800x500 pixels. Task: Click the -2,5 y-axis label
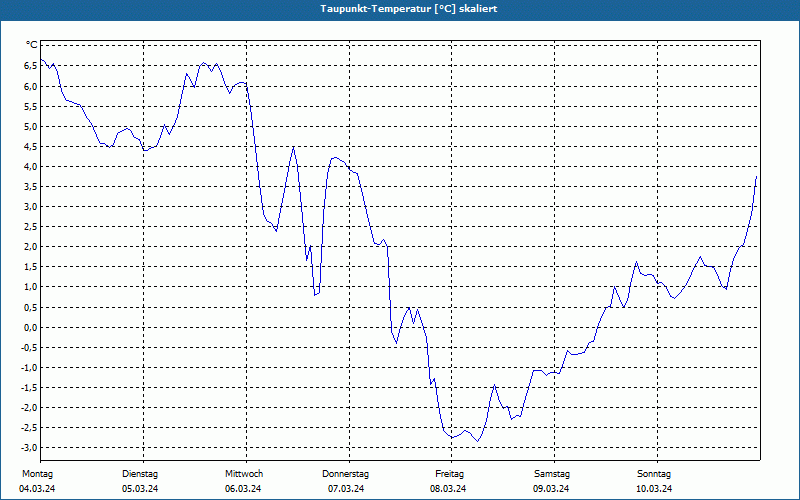[29, 428]
